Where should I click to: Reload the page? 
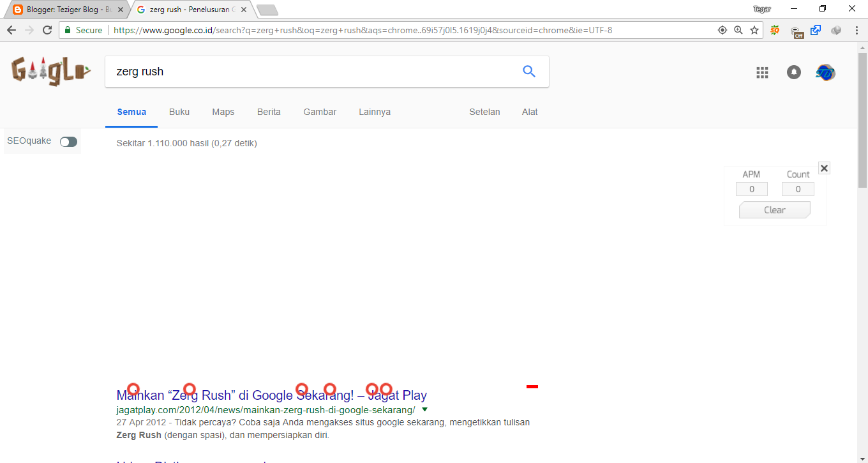(x=47, y=30)
